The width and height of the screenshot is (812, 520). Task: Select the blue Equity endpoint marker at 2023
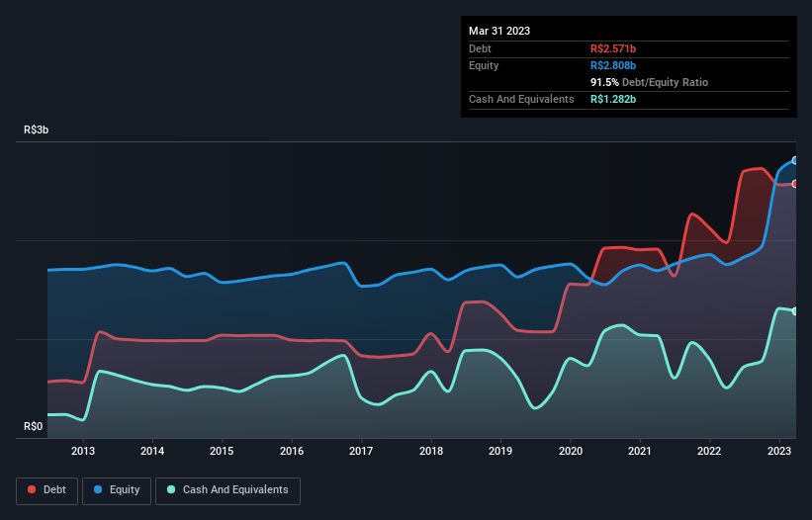795,161
